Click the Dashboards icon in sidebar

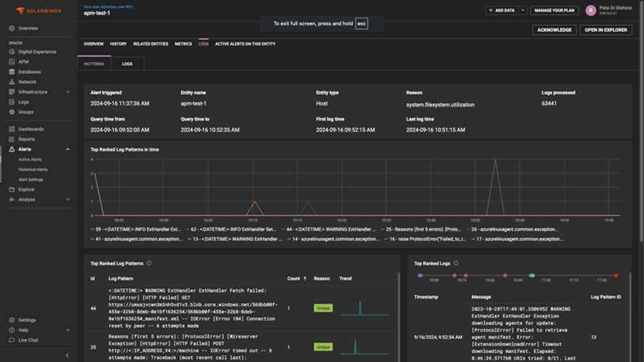12,129
